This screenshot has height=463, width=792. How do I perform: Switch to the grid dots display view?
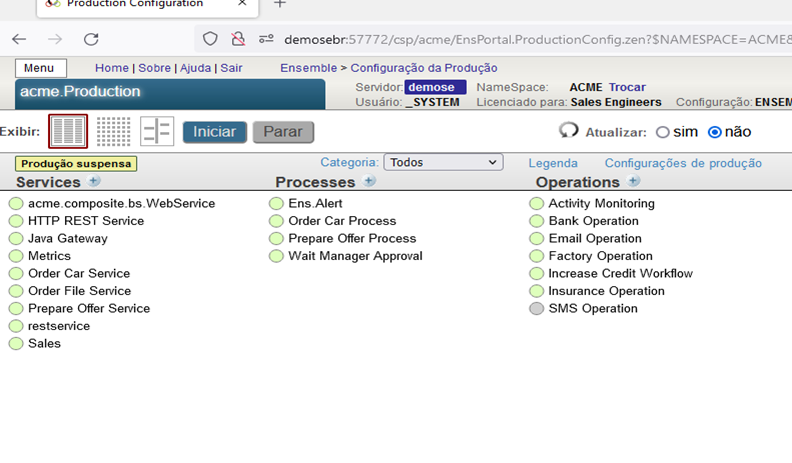coord(113,131)
